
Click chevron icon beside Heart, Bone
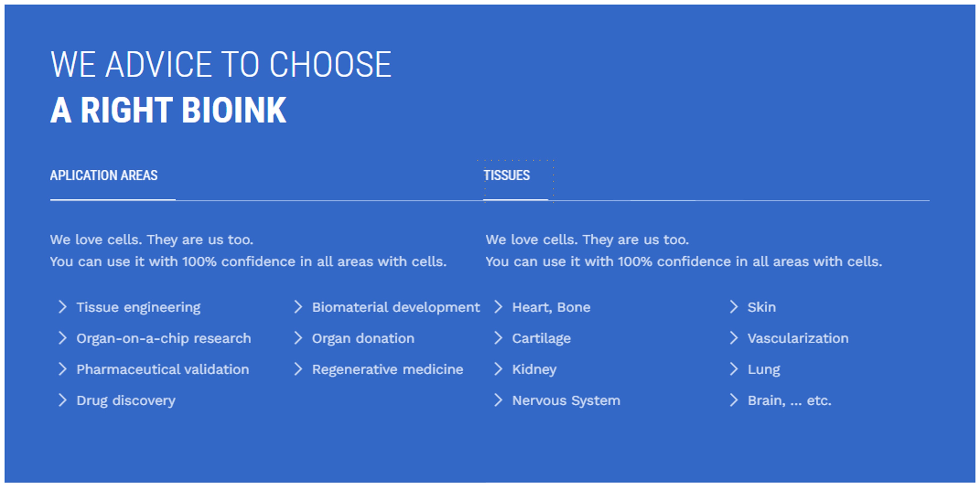point(498,307)
